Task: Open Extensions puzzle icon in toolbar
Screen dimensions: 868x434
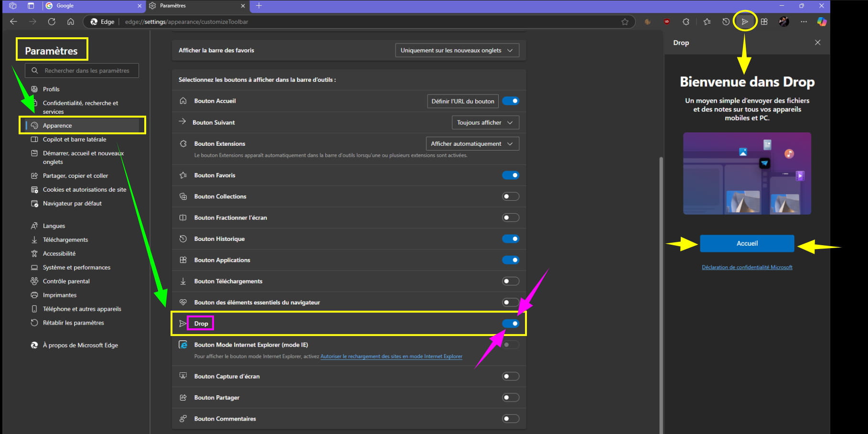Action: 686,22
